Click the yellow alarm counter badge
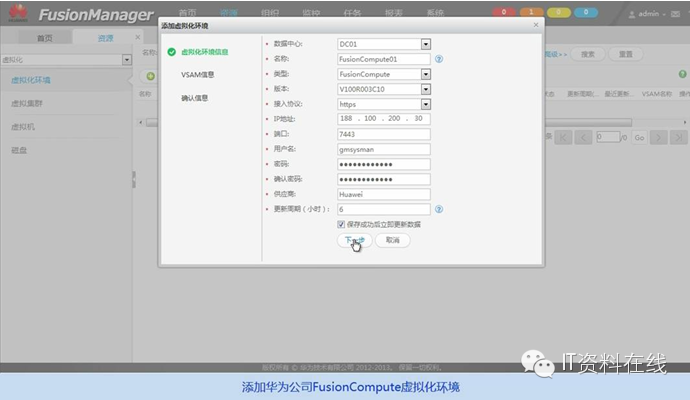 (x=558, y=12)
